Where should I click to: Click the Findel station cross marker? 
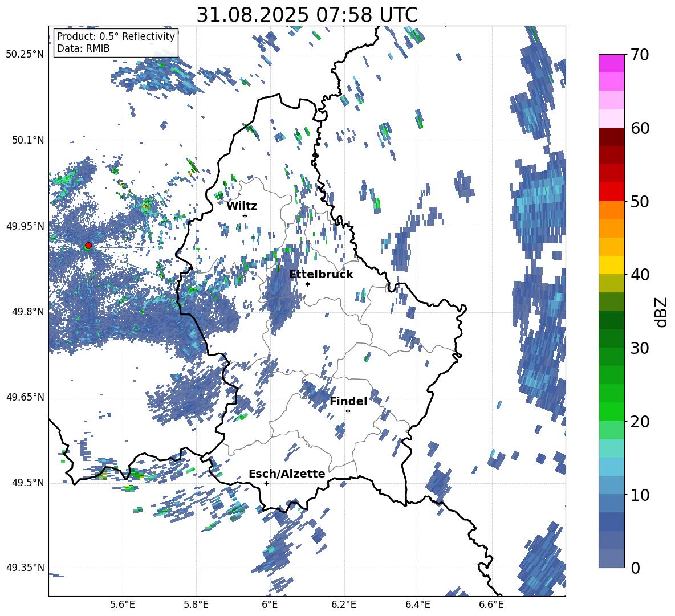(x=348, y=411)
